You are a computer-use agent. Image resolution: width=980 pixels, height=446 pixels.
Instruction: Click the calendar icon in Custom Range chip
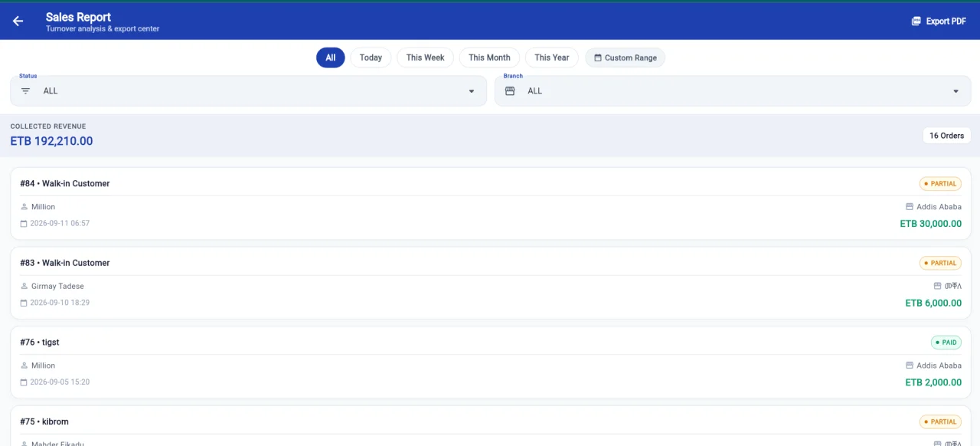click(x=598, y=57)
